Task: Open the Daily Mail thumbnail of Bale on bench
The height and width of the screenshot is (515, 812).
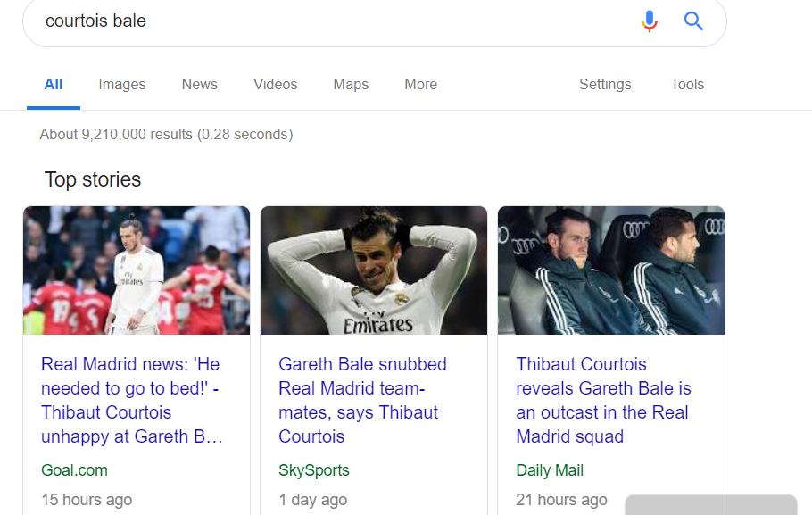Action: pyautogui.click(x=611, y=270)
